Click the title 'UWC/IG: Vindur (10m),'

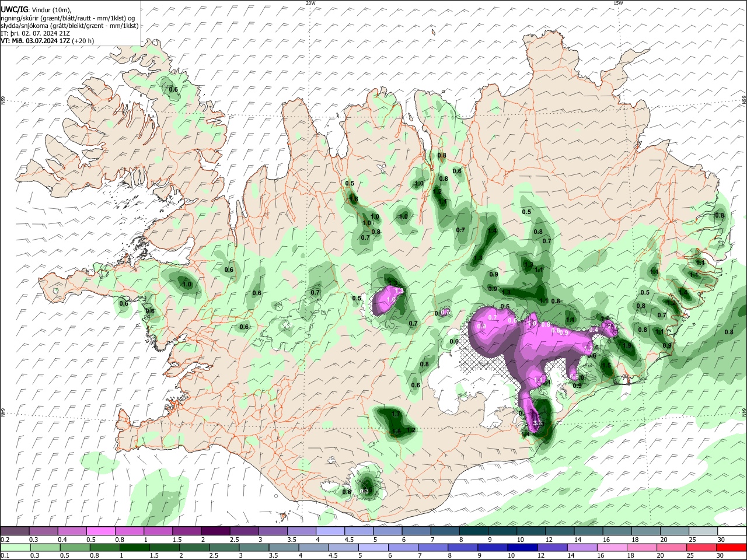point(36,9)
